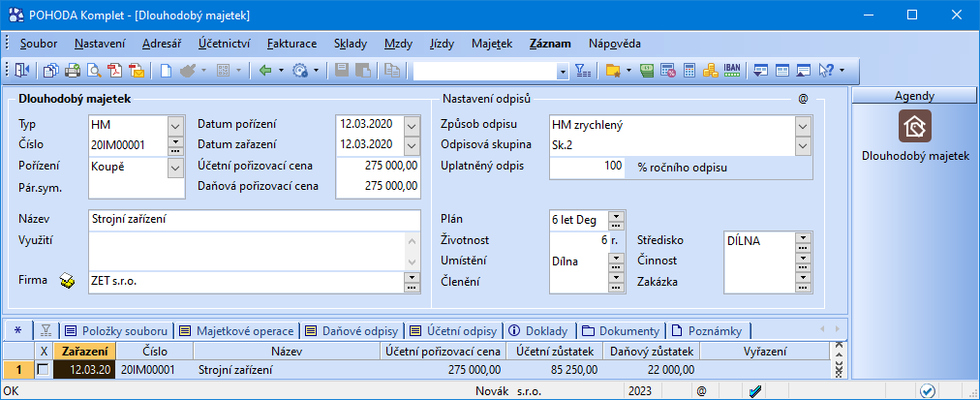Open the Položky souboru tab
Viewport: 980px width, 400px height.
[117, 330]
